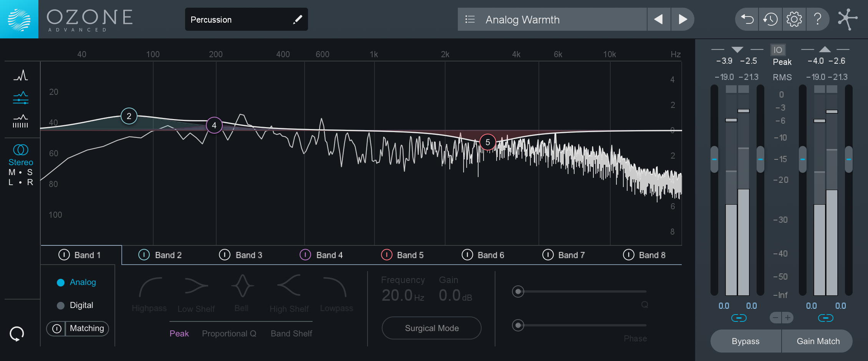Click the right output gain fader
This screenshot has height=361, width=868.
(849, 159)
